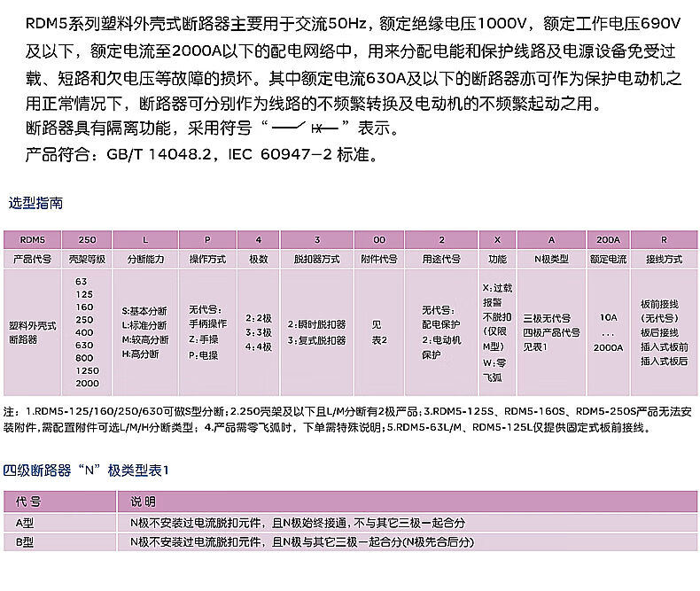Screen dimensions: 700x591
Task: Click the 250 frame size header cell
Action: [x=88, y=240]
